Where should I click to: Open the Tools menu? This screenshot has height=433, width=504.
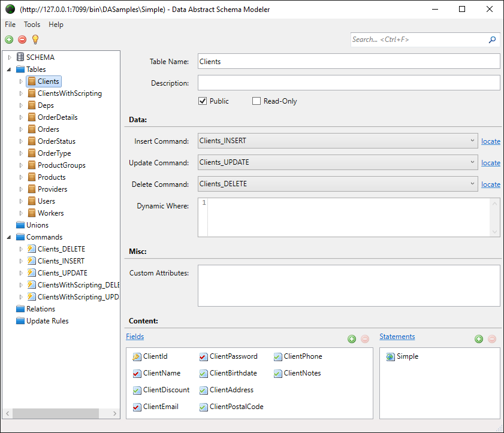[x=32, y=25]
